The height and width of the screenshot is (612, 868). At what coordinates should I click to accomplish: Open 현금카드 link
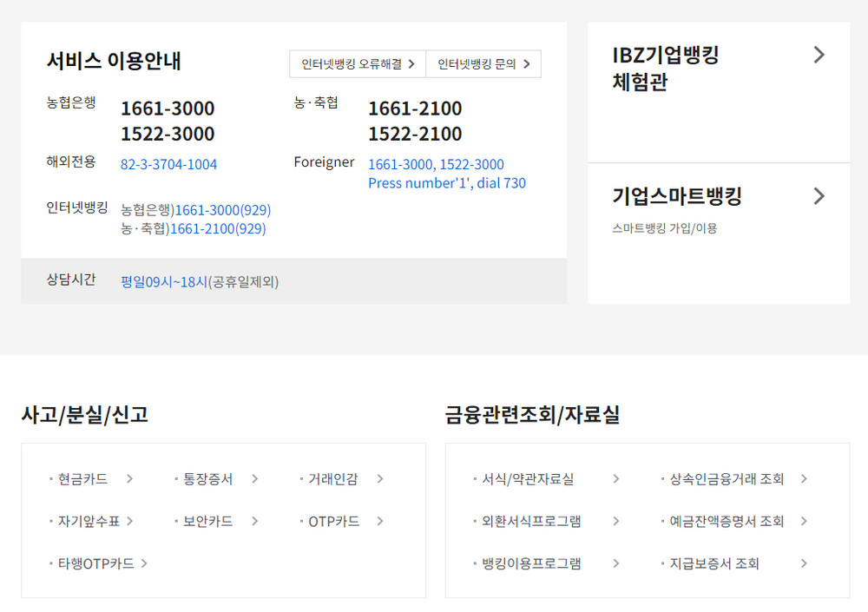[x=82, y=479]
